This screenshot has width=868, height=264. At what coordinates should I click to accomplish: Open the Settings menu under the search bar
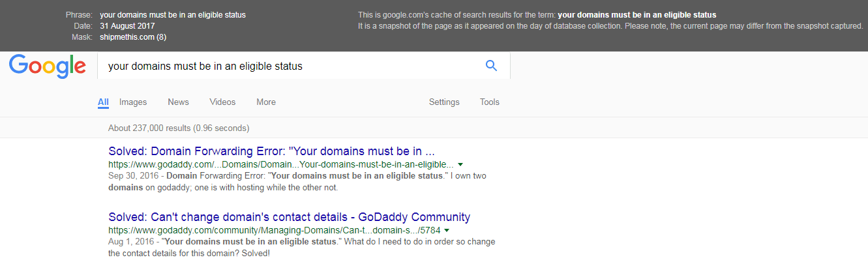click(444, 102)
